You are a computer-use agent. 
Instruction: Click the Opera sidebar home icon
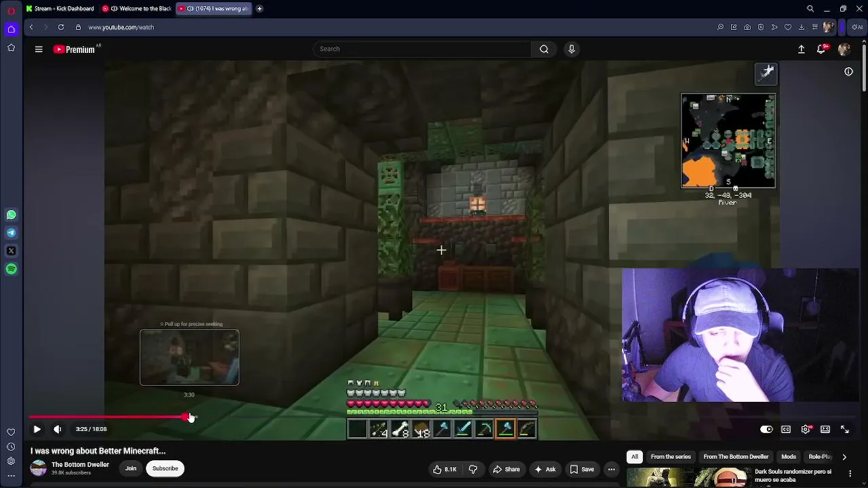point(11,29)
